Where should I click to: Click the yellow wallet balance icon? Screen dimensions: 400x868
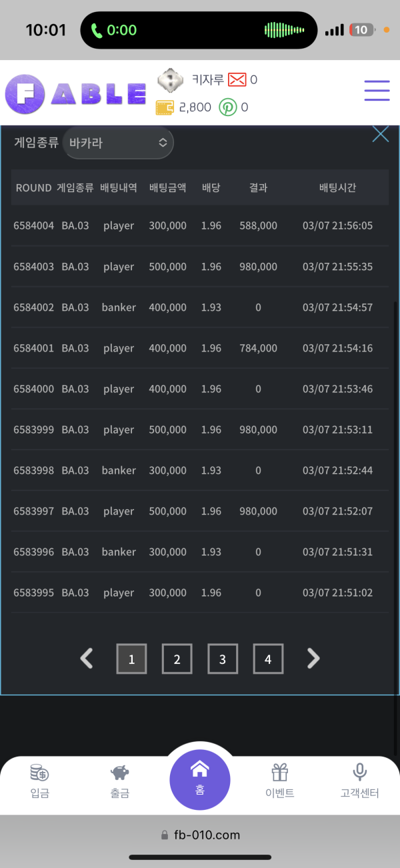pos(165,107)
